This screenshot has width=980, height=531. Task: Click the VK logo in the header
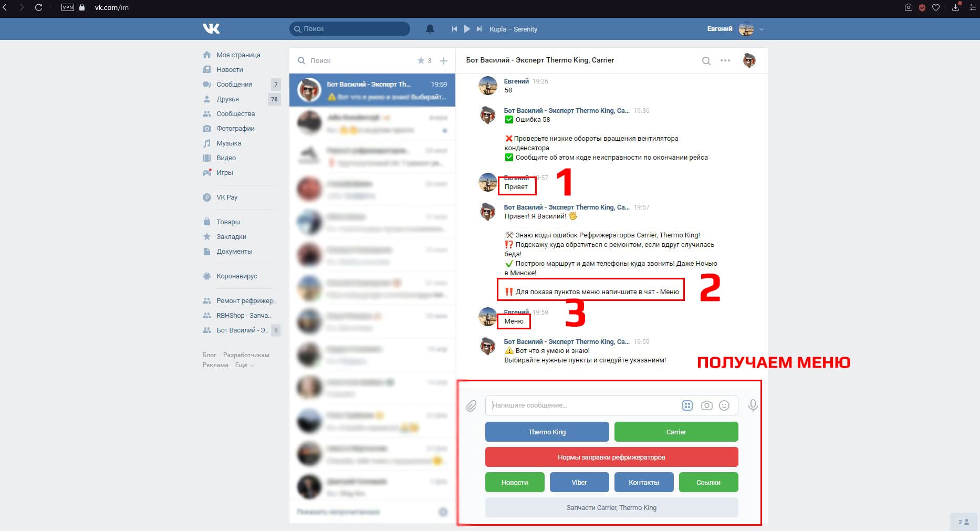211,28
